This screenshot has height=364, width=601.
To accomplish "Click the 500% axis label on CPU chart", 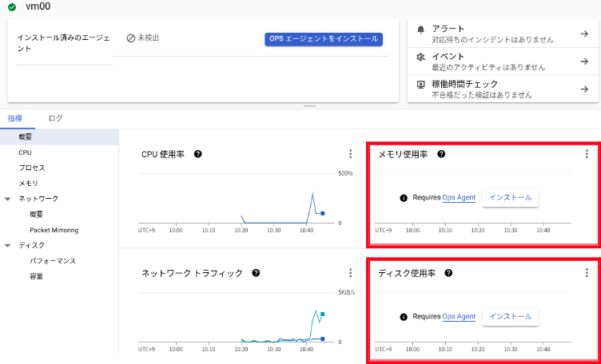I will 345,173.
